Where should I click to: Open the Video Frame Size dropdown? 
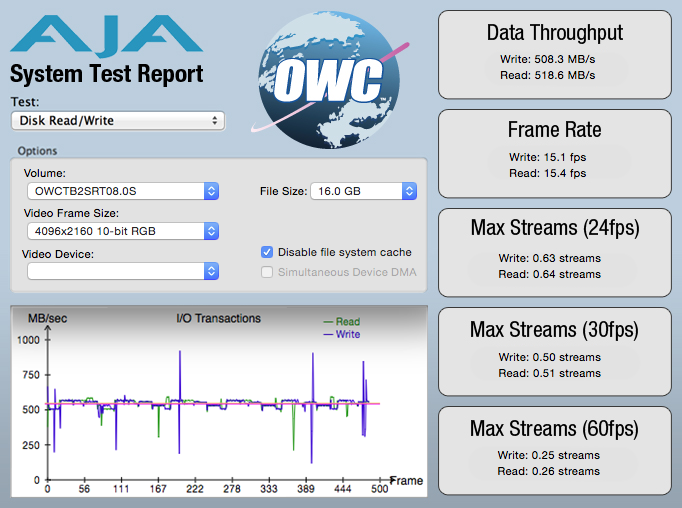[122, 231]
